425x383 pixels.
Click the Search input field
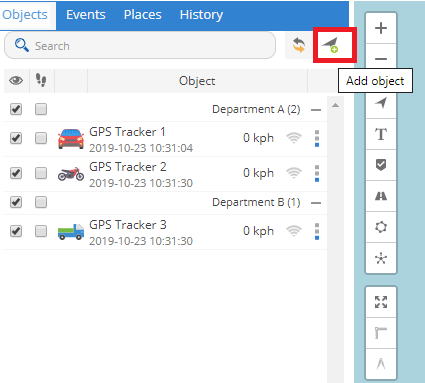[x=140, y=45]
